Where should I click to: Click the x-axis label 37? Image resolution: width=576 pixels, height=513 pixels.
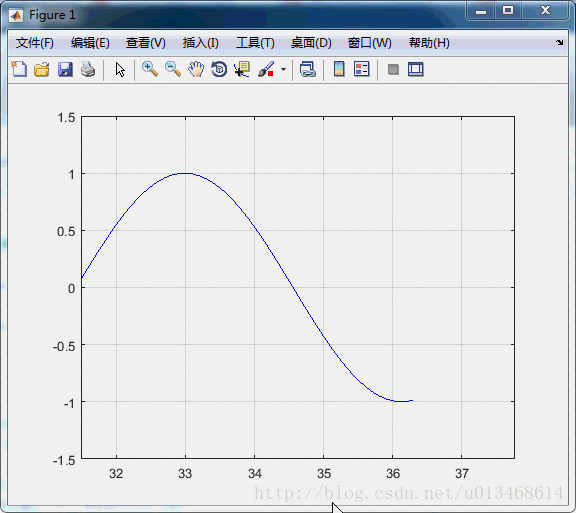click(x=462, y=474)
